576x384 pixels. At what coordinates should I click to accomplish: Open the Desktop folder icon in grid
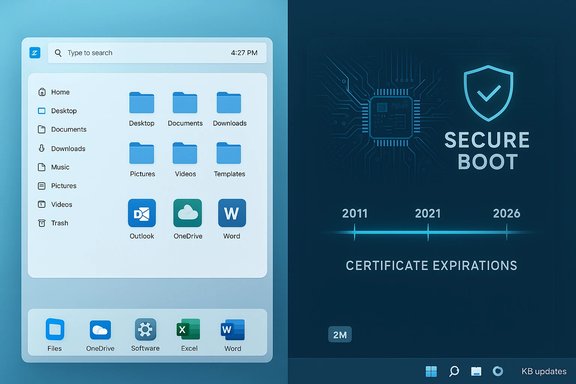141,103
